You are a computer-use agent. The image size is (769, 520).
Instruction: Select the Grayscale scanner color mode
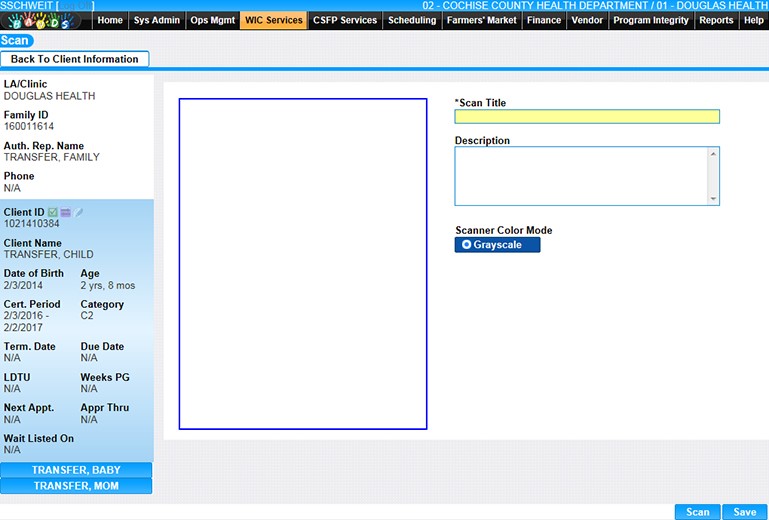click(497, 245)
